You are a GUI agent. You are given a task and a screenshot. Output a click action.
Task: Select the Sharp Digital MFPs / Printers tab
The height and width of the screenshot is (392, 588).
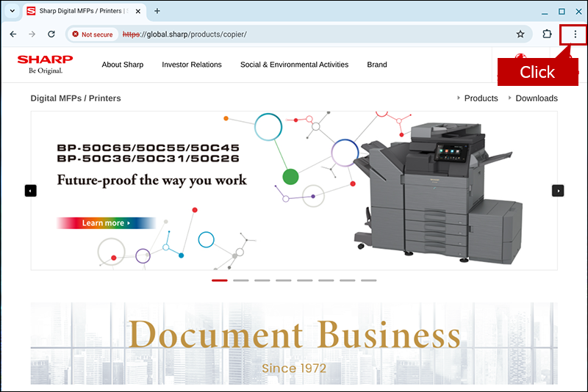[84, 11]
